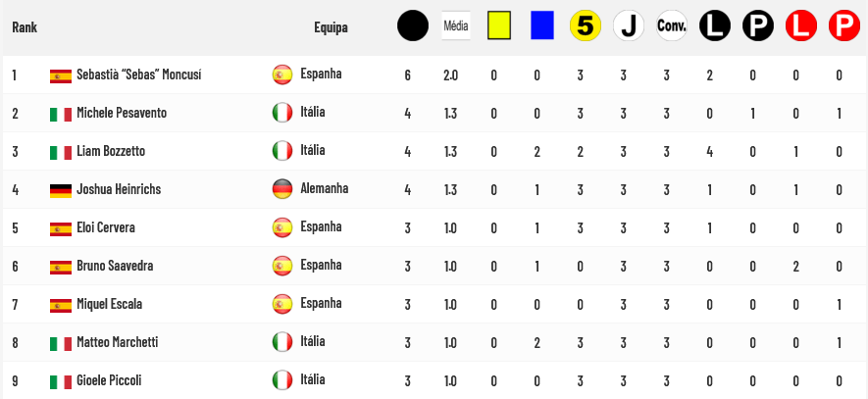Sort by the yellow card column

499,25
